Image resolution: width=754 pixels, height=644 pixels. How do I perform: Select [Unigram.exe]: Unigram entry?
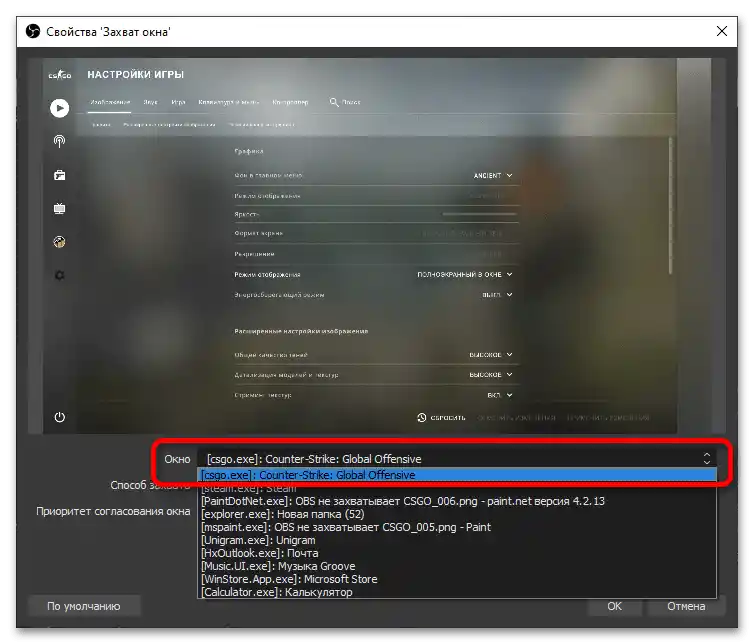click(457, 540)
